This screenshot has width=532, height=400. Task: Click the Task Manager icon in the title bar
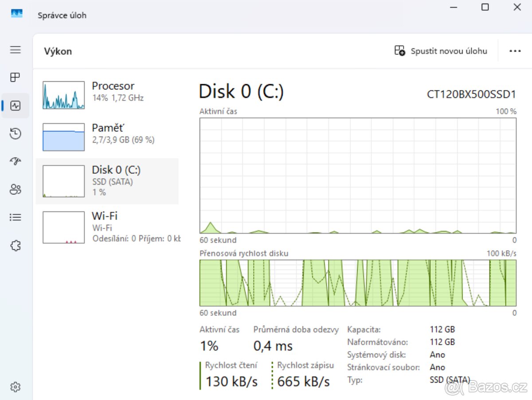pyautogui.click(x=16, y=13)
